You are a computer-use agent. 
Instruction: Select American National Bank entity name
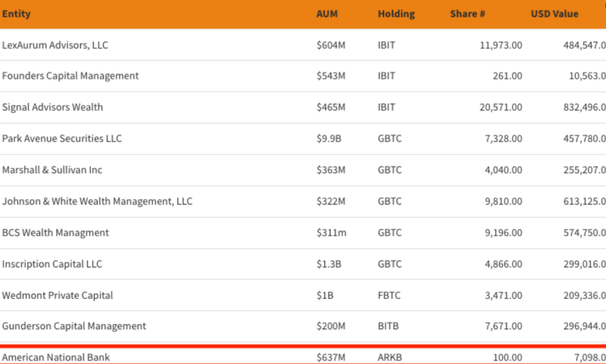[x=55, y=357]
